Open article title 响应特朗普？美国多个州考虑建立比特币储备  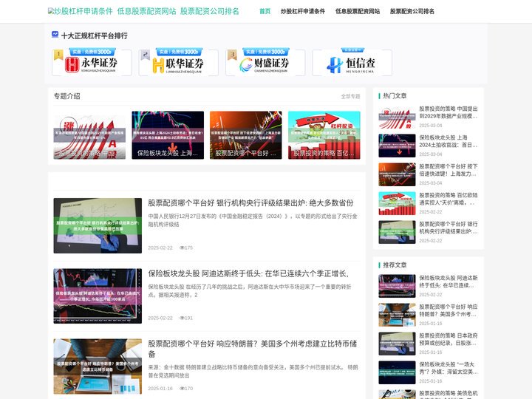tap(253, 349)
